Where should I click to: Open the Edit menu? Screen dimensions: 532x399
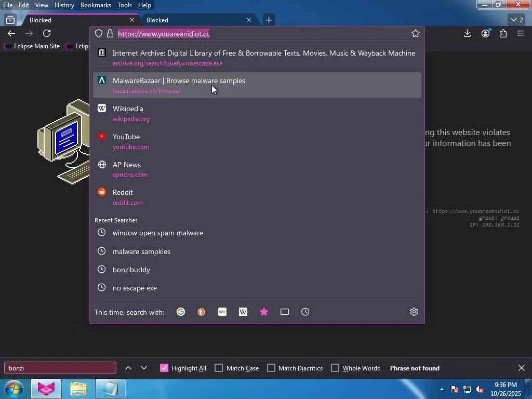pos(24,5)
